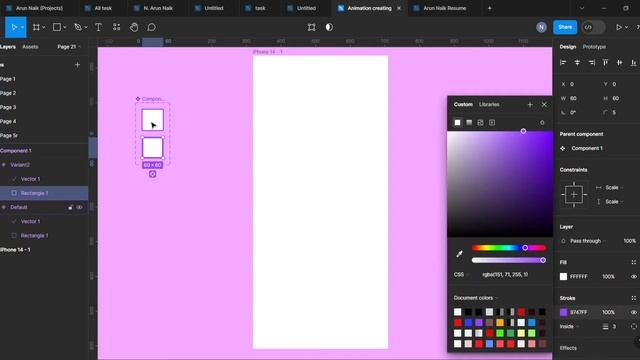Add a style in color picker
The image size is (640, 360).
click(x=530, y=104)
